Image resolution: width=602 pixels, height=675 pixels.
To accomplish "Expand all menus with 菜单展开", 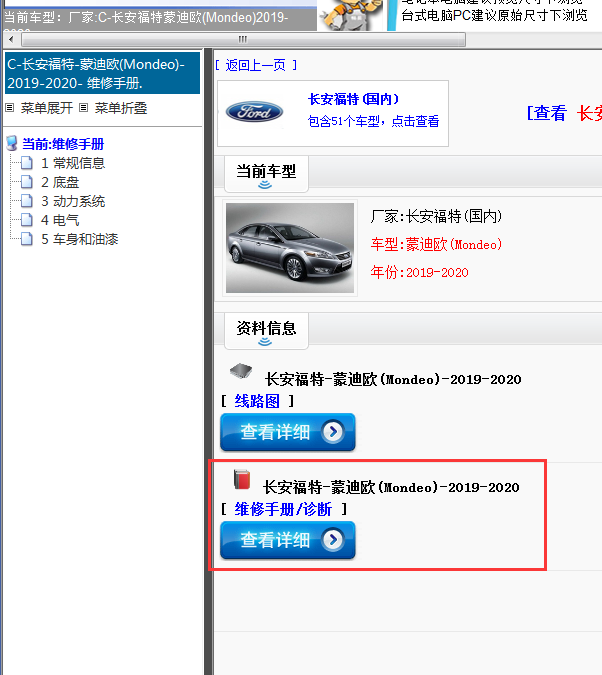I will tap(47, 108).
